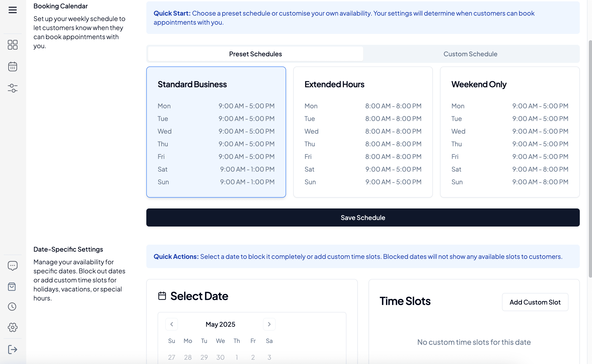Open the dashboard grid icon

coord(12,45)
